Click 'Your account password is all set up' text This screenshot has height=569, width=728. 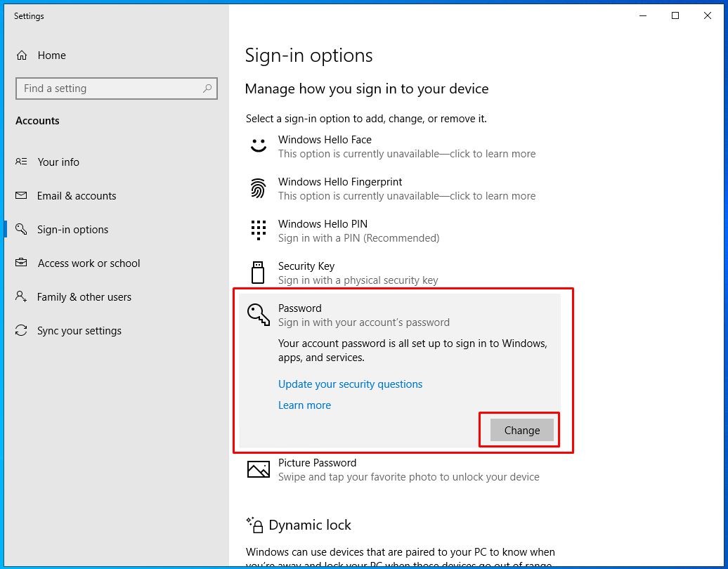point(412,351)
